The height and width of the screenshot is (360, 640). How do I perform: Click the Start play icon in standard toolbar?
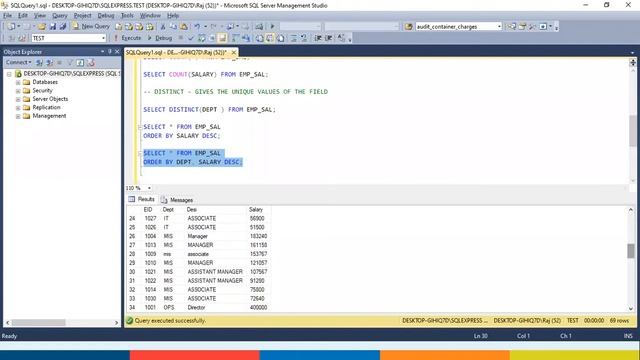[272, 27]
